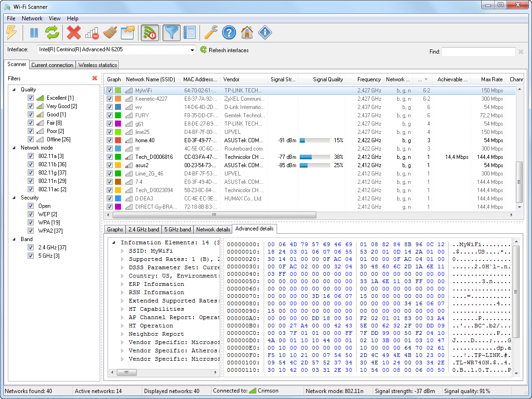Open settings with the wrench icon
The width and height of the screenshot is (532, 399).
211,32
